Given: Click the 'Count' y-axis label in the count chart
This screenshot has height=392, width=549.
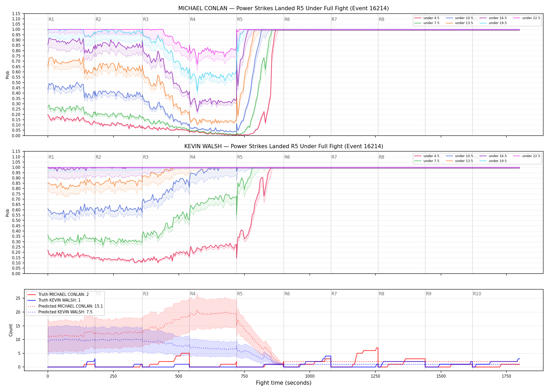Looking at the screenshot, I should (11, 330).
